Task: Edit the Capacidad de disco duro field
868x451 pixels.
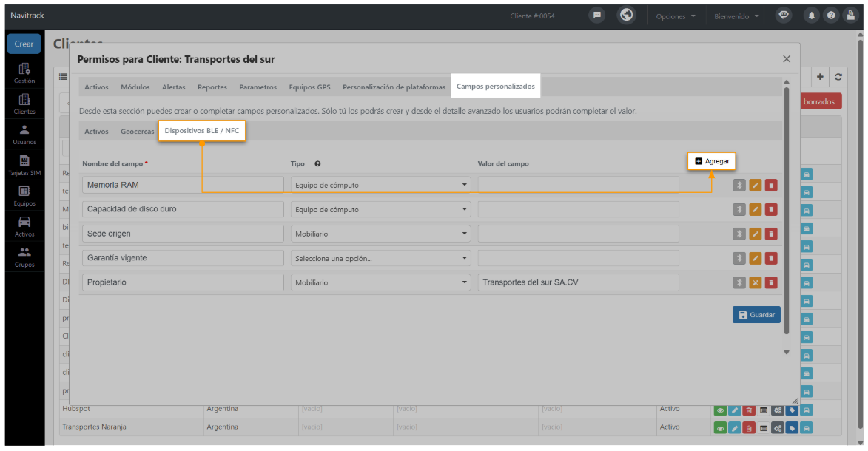Action: pyautogui.click(x=755, y=209)
